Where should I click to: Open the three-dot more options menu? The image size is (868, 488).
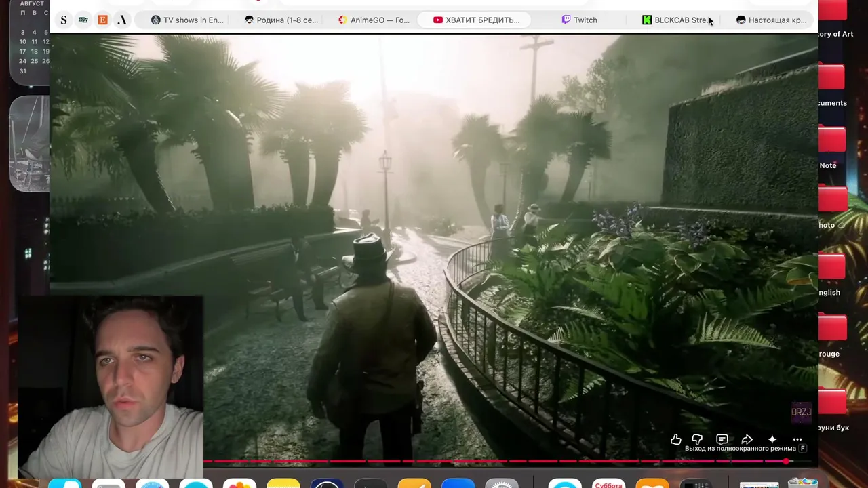point(797,439)
